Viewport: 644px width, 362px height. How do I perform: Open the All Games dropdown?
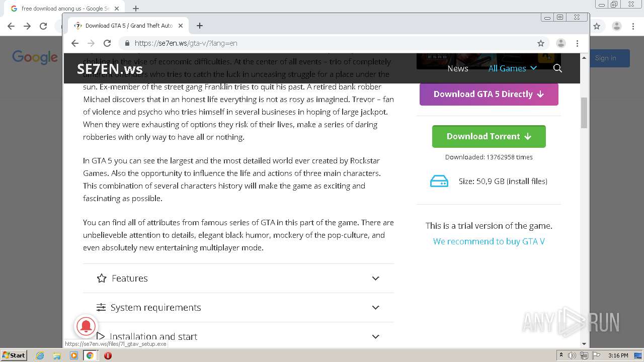tap(512, 68)
